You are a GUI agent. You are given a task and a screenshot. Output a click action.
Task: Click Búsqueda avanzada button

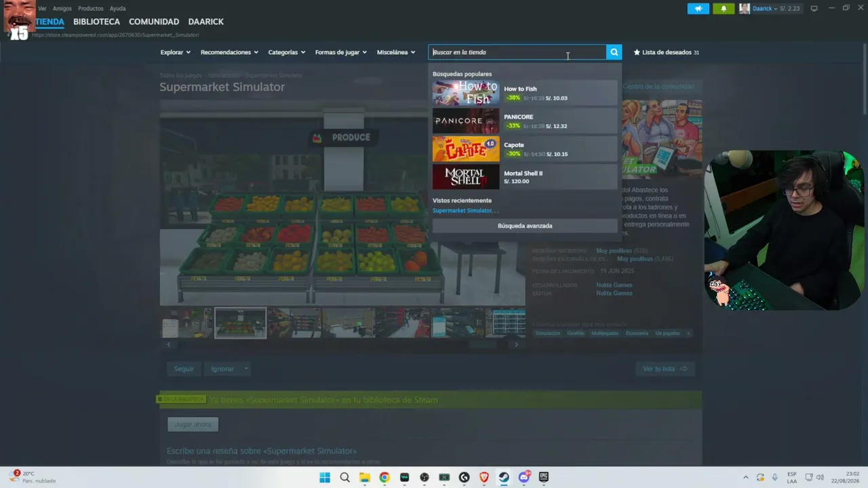click(x=525, y=226)
